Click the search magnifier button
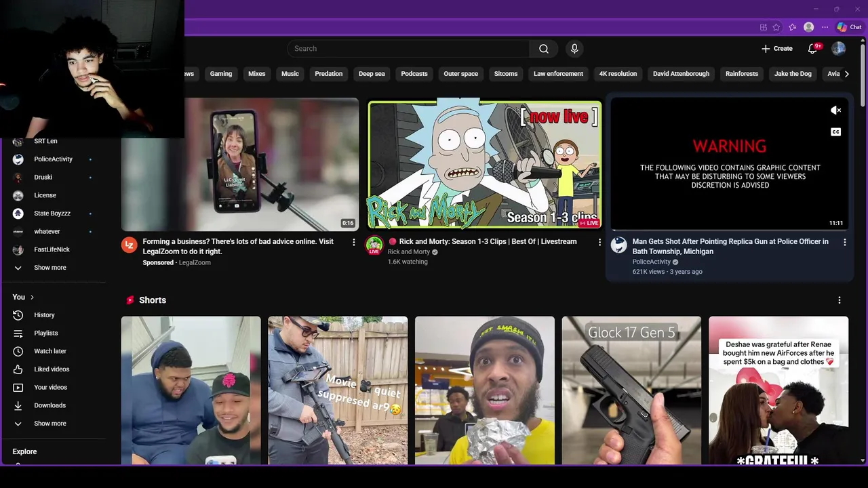The image size is (868, 488). [544, 49]
